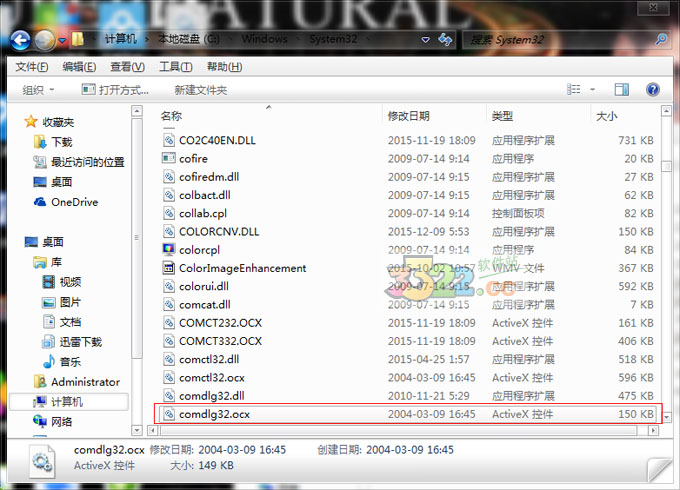The height and width of the screenshot is (490, 680).
Task: Click the navigation pane scroll-down arrow
Action: 137,431
